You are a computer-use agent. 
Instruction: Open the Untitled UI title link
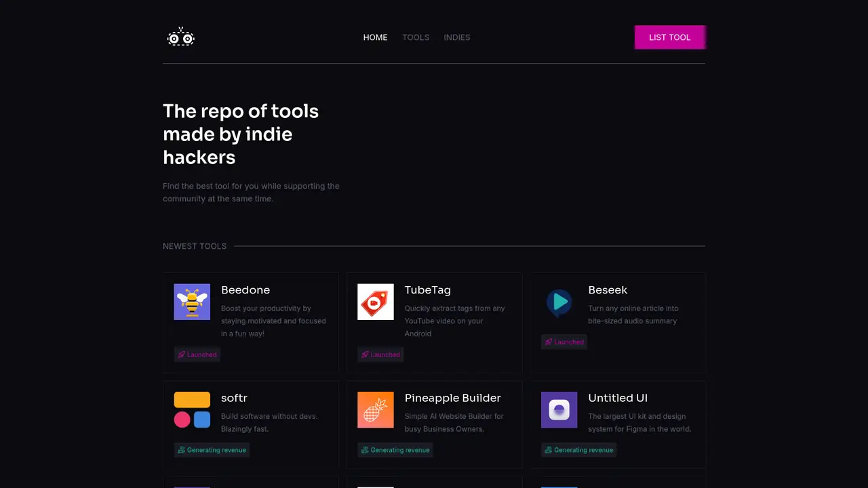[x=618, y=398]
